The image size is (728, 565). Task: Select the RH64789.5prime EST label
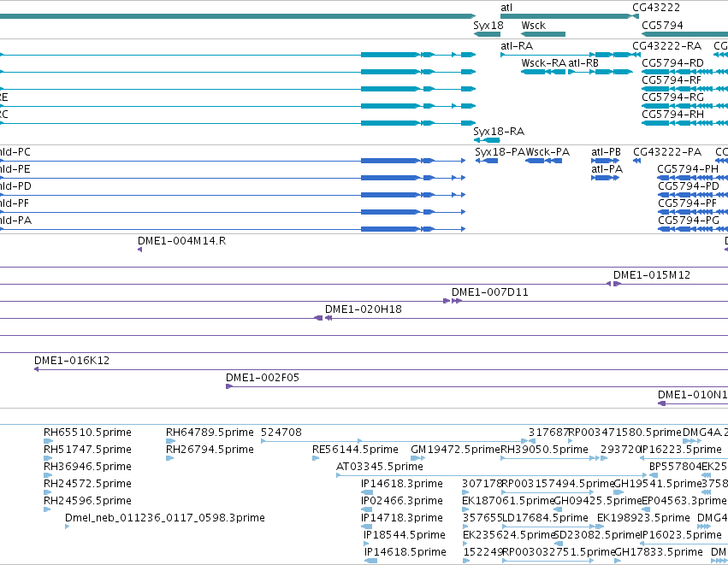coord(210,433)
